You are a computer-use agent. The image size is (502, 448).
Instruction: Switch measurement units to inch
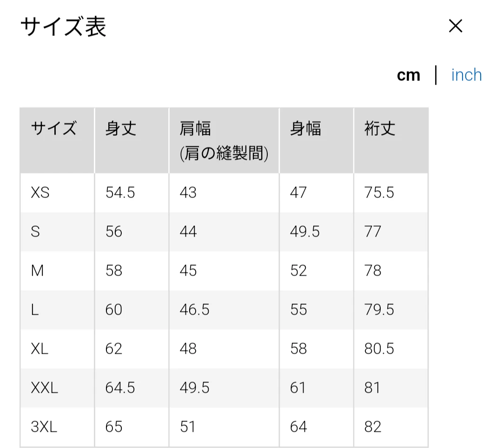467,75
